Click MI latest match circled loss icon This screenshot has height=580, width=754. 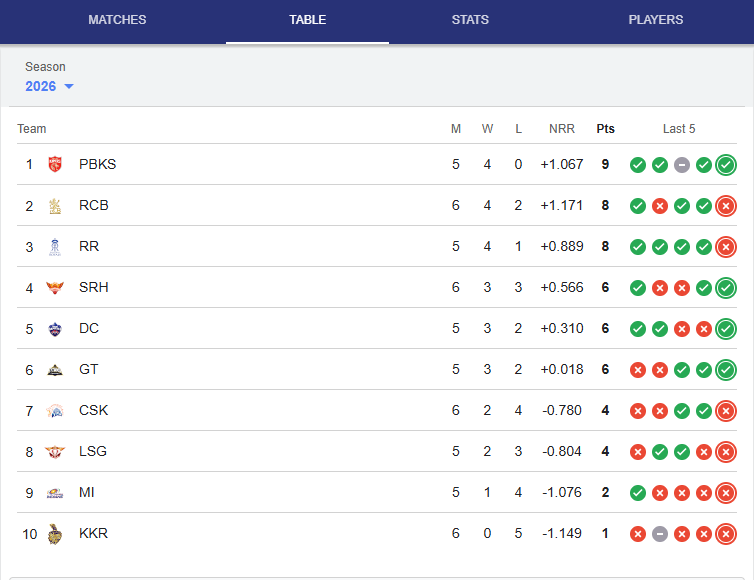726,493
